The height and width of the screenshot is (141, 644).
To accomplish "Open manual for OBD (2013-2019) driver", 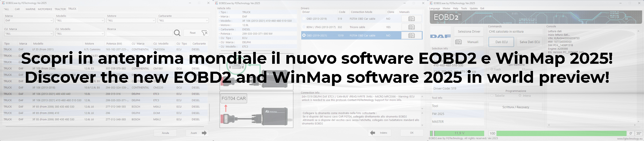I will click(411, 19).
